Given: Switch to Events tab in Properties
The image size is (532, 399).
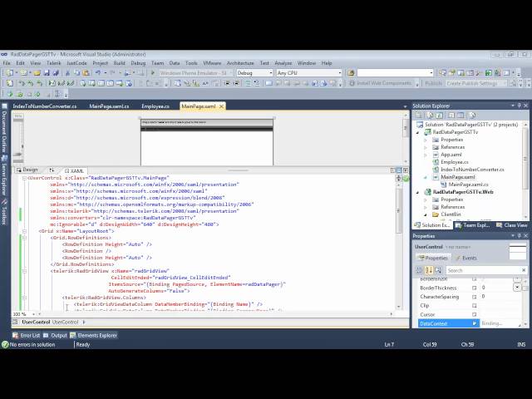Looking at the screenshot, I should click(x=465, y=259).
